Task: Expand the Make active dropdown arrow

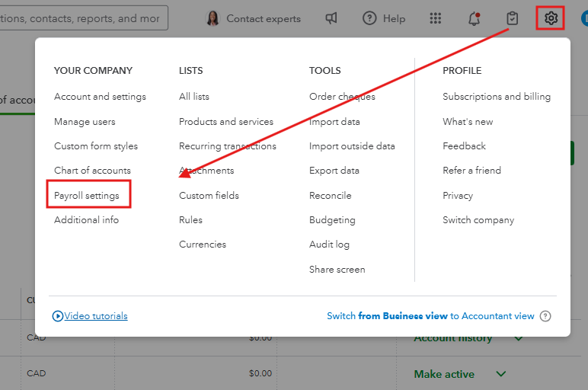Action: click(x=501, y=374)
